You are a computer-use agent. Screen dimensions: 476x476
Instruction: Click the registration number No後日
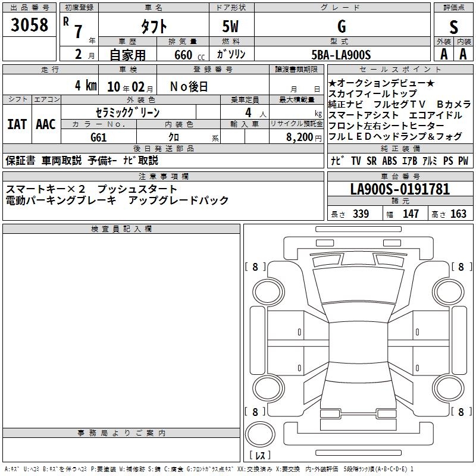(x=189, y=87)
